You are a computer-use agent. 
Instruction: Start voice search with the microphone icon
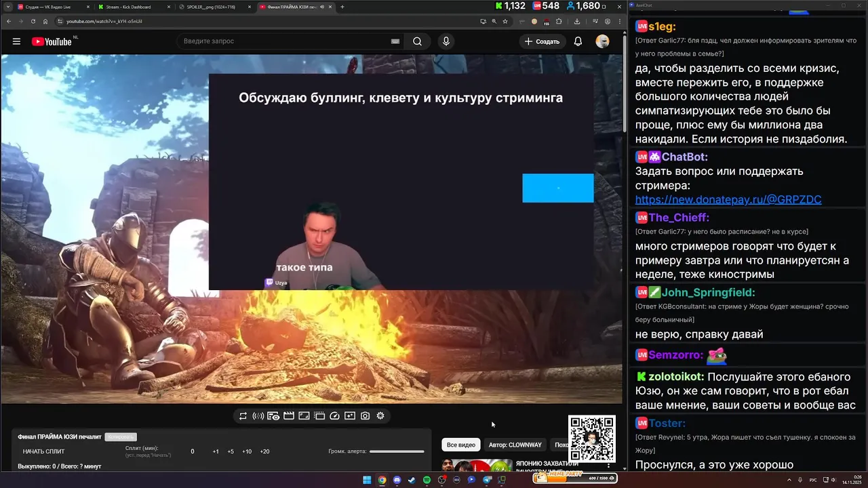(446, 41)
